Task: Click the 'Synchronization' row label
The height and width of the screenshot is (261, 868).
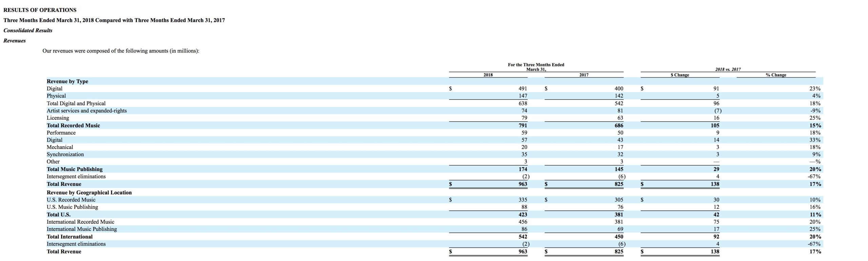Action: [x=65, y=154]
